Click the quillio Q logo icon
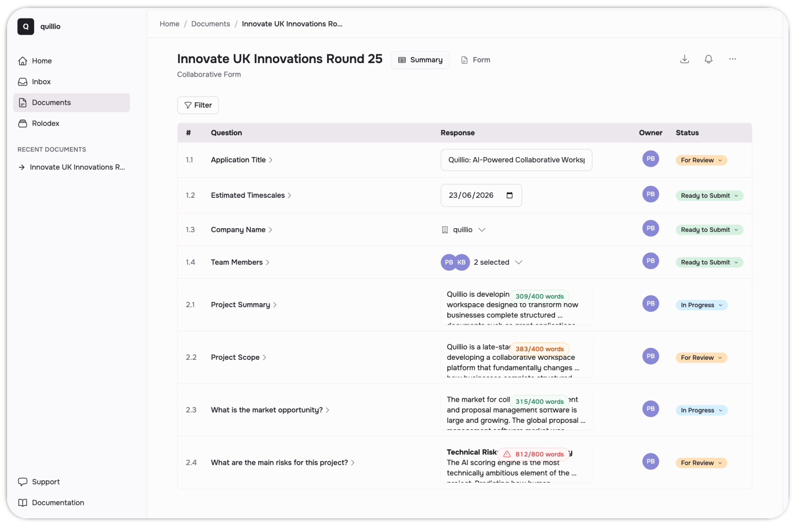The image size is (794, 532). 26,26
